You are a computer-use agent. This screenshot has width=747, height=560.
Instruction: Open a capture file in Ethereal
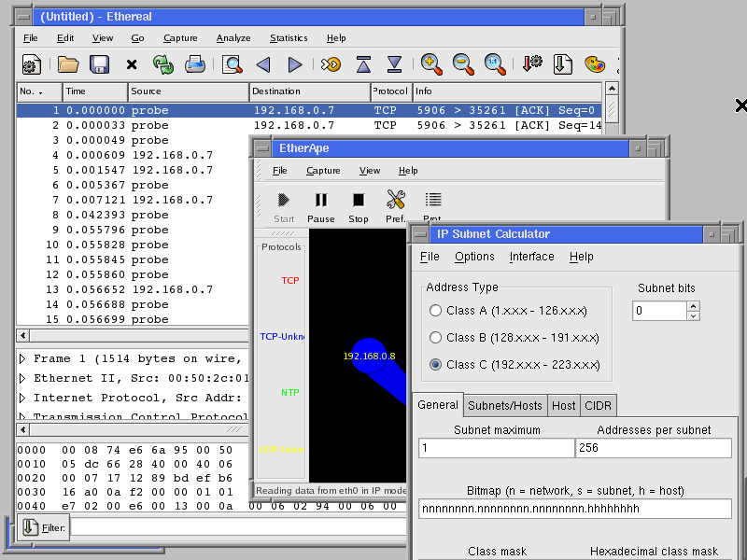(x=67, y=63)
